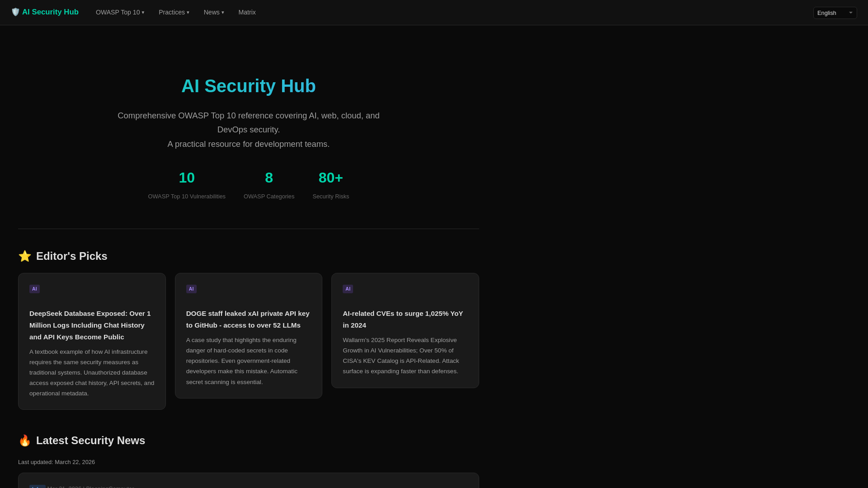Screen dimensions: 868x488
Task: Click AI tag on CVEs card
Action: coord(348,289)
